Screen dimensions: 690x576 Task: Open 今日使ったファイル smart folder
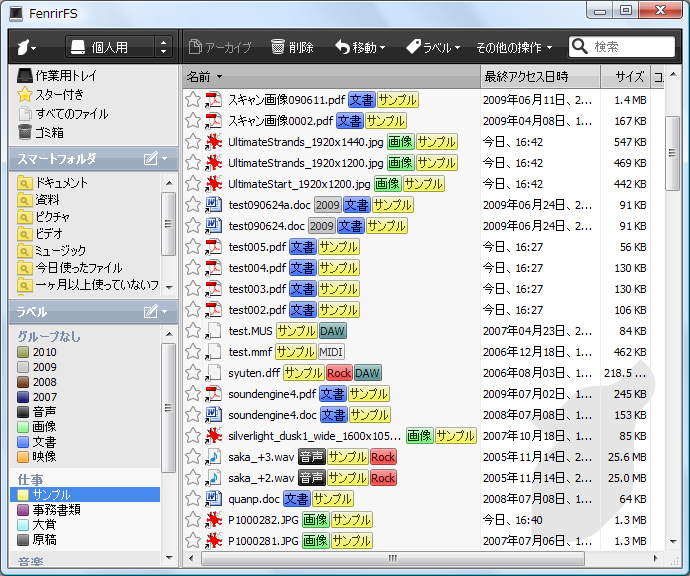tap(70, 268)
